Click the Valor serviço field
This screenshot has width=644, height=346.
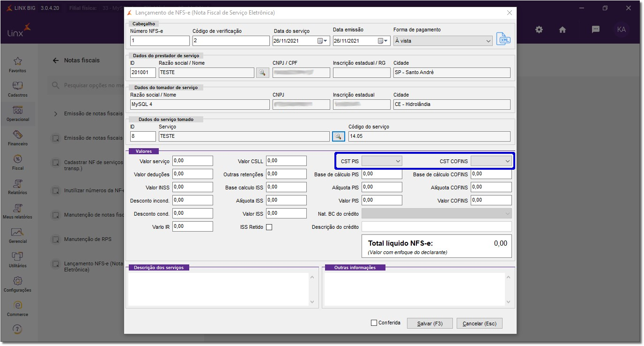(192, 161)
